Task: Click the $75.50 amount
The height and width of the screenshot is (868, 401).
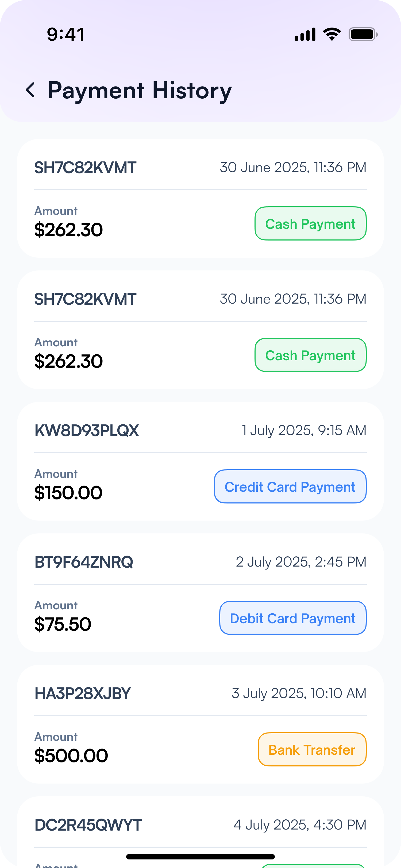Action: pos(63,624)
